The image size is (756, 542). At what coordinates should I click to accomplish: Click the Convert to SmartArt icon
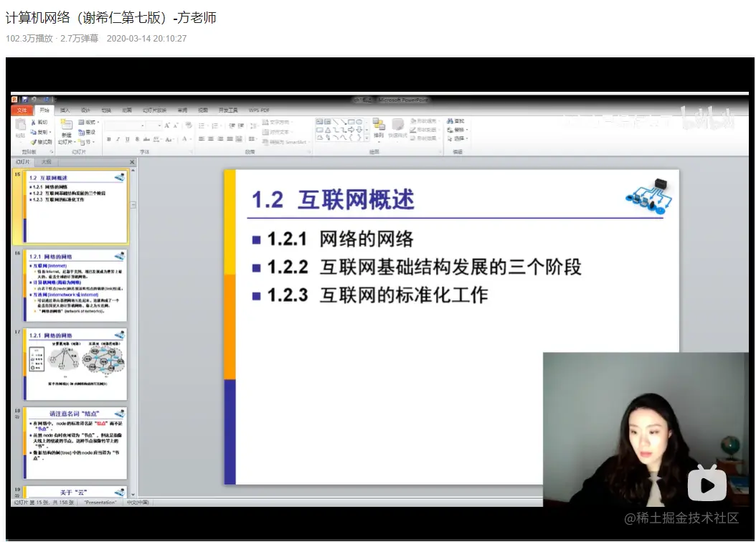pos(288,142)
